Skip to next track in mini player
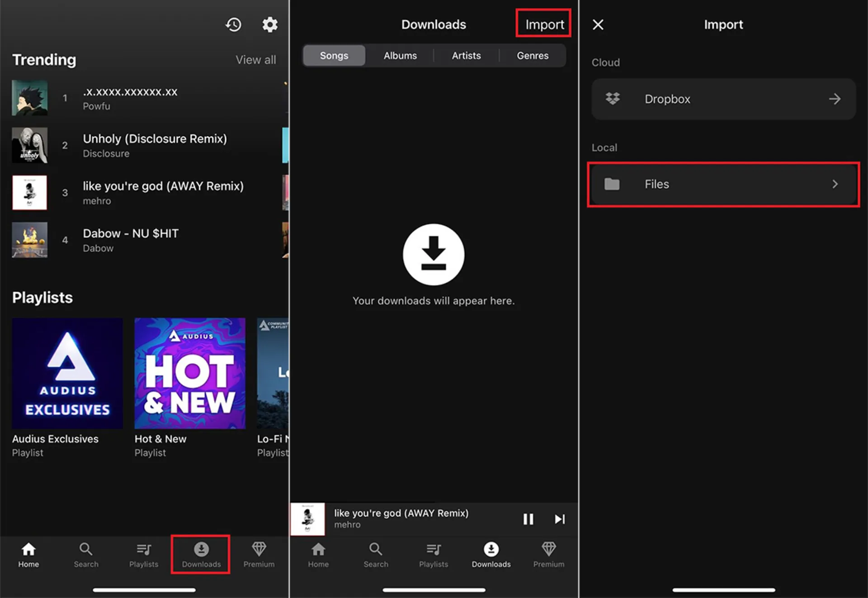The image size is (868, 598). pos(560,519)
